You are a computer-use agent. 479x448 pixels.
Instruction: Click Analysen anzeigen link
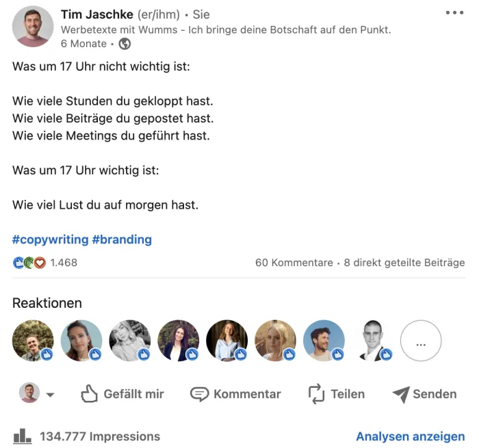click(410, 436)
